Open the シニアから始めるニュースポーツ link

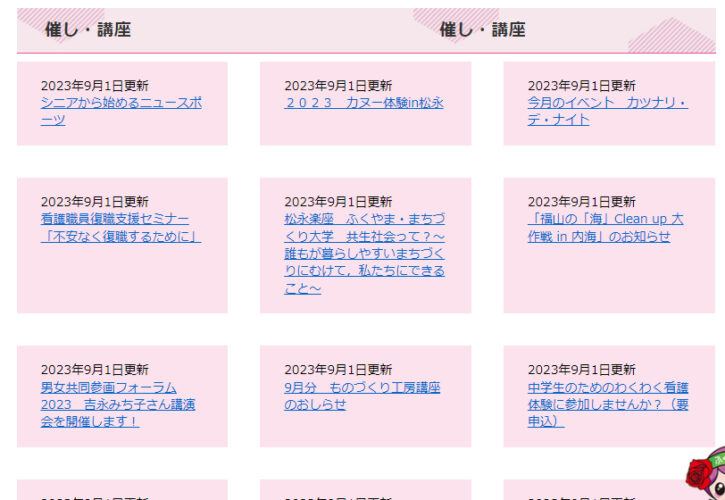(x=121, y=111)
